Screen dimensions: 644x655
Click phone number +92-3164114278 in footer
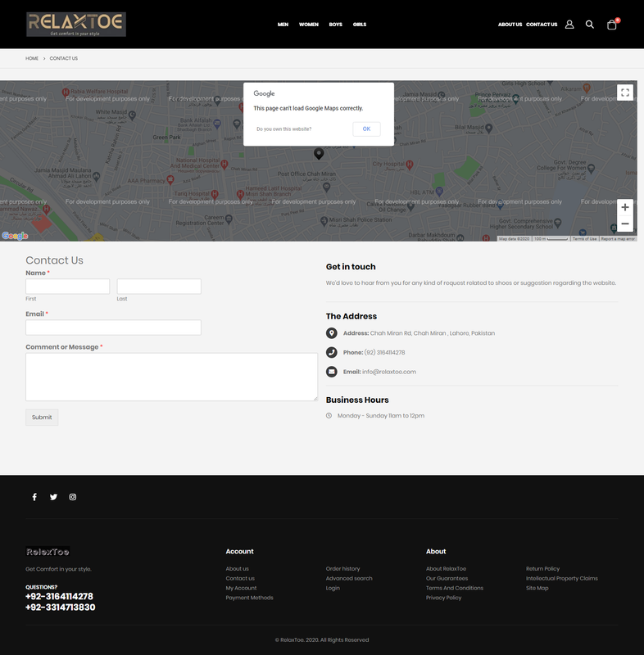click(x=59, y=597)
